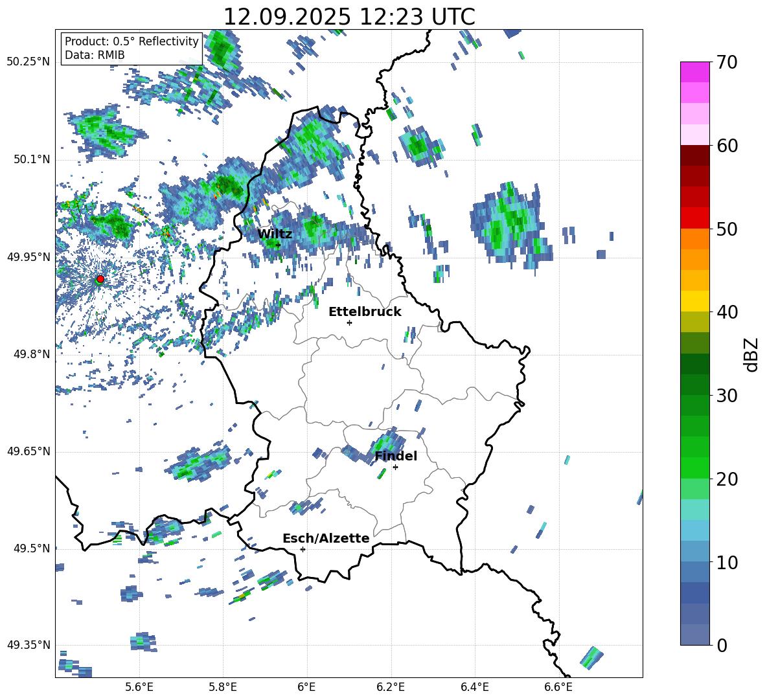Click the 70 label on colorbar
Viewport: 767px width, 700px height.
tap(727, 62)
